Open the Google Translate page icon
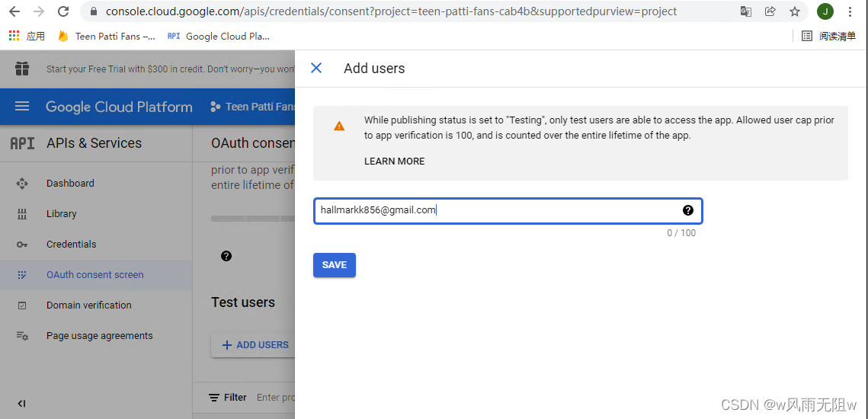868x419 pixels. 746,11
